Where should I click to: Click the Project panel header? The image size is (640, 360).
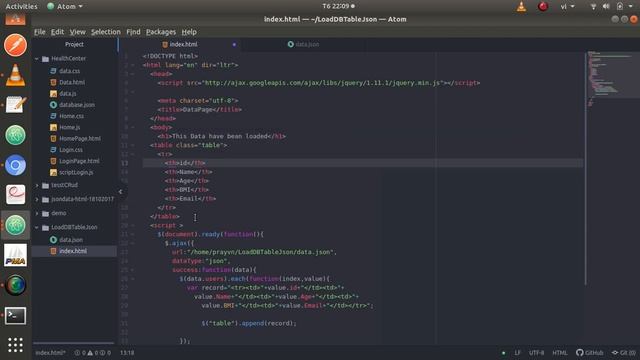74,44
